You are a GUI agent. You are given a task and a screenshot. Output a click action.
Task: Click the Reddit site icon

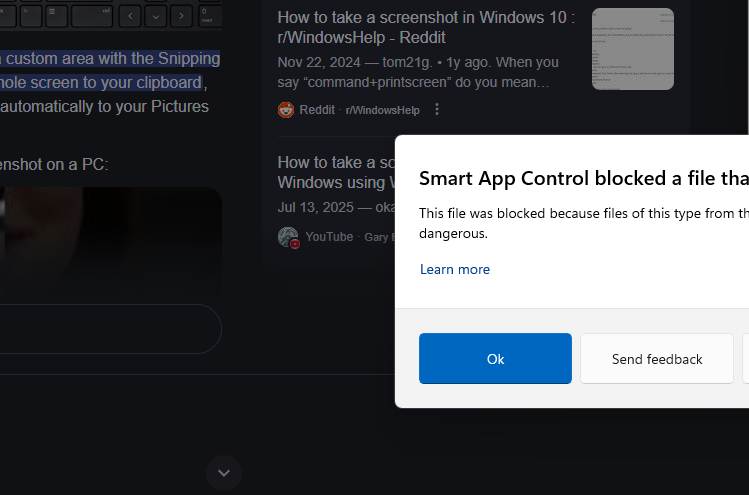point(286,110)
